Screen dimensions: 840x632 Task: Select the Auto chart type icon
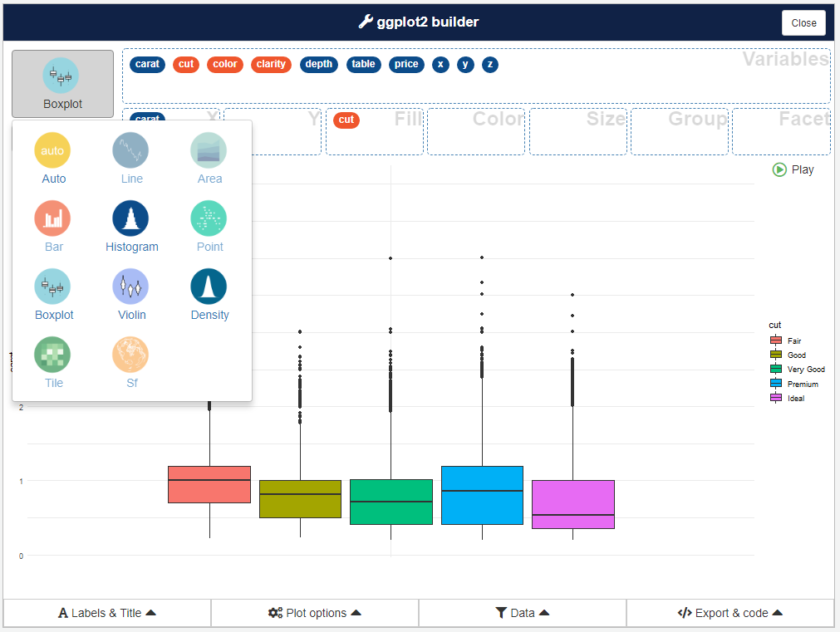point(52,151)
